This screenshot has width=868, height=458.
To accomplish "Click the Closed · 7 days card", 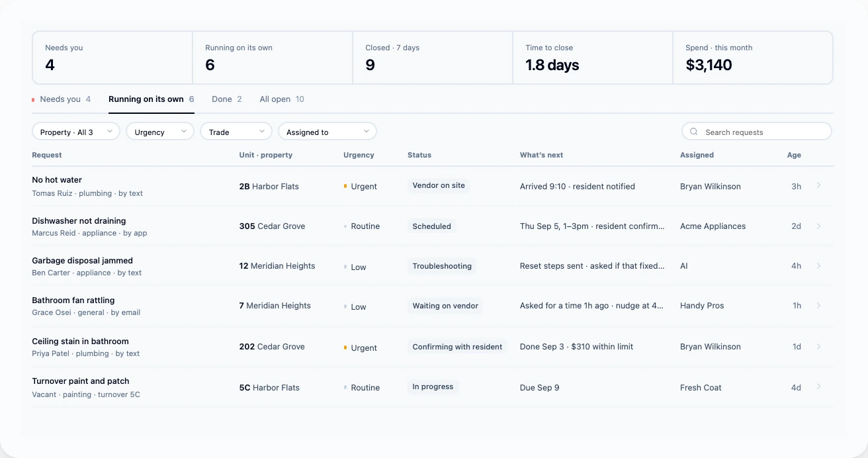I will point(433,58).
